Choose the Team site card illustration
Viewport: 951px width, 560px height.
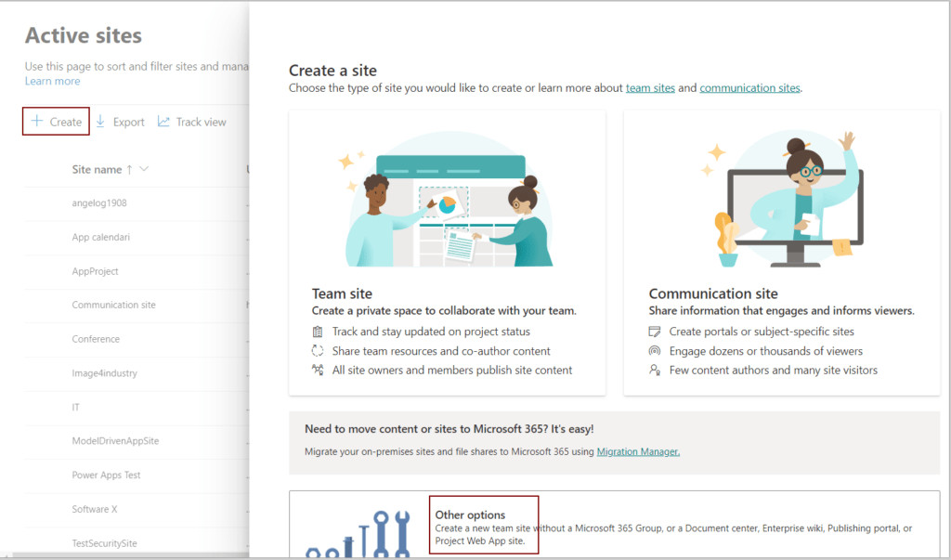[x=448, y=199]
